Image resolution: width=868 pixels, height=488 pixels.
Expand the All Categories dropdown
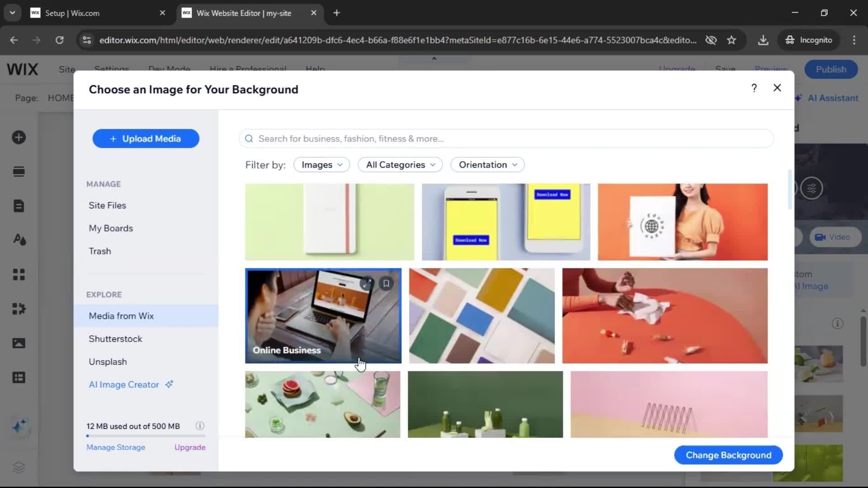tap(400, 165)
